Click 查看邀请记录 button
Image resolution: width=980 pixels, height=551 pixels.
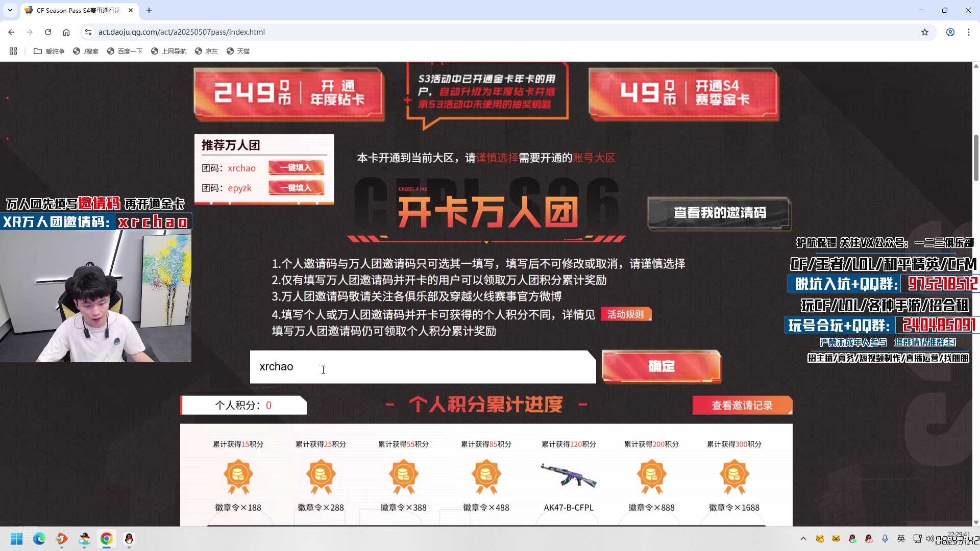click(x=742, y=405)
